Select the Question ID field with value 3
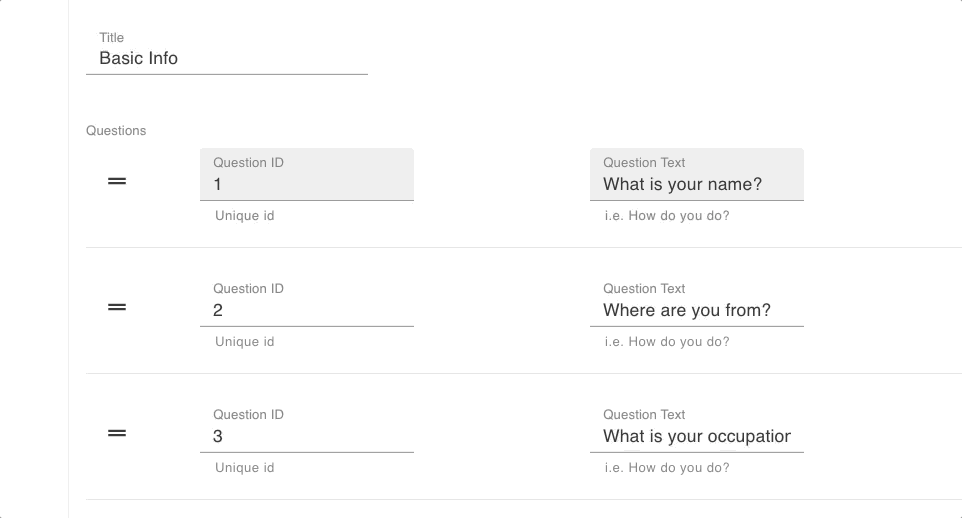Screen dimensions: 962x518 (x=307, y=427)
